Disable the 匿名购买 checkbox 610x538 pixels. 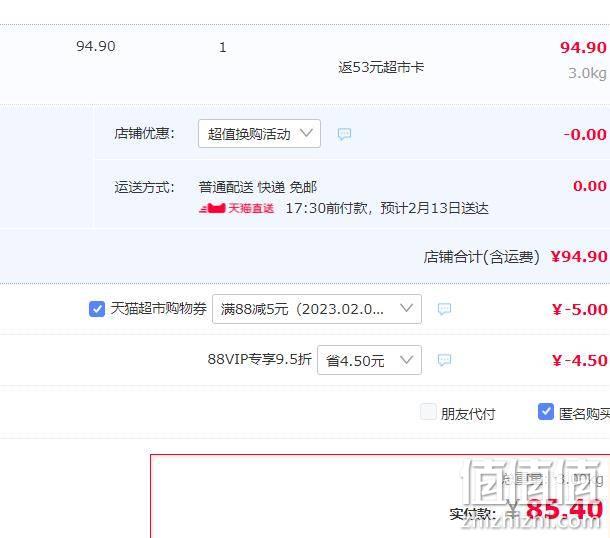tap(546, 412)
